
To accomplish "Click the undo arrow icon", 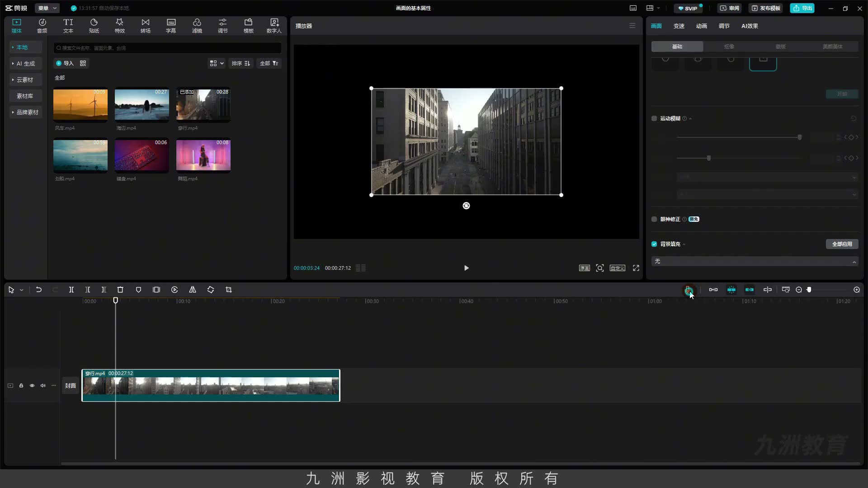I will pos(39,290).
